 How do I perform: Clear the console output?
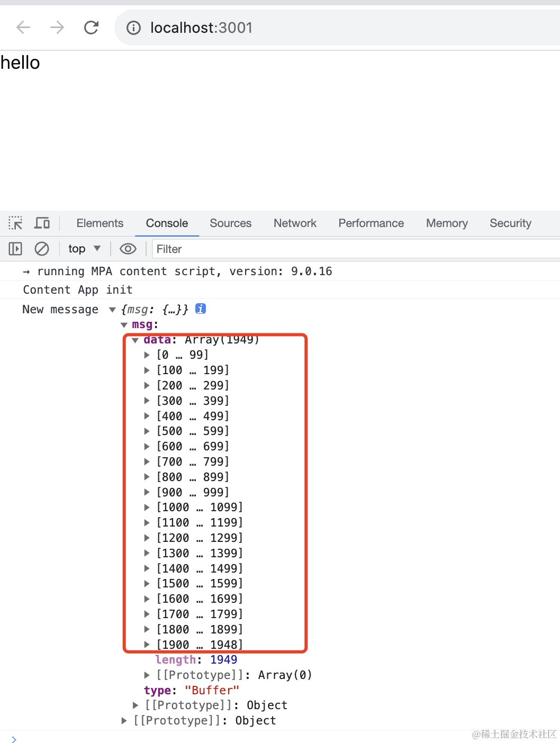(x=42, y=249)
